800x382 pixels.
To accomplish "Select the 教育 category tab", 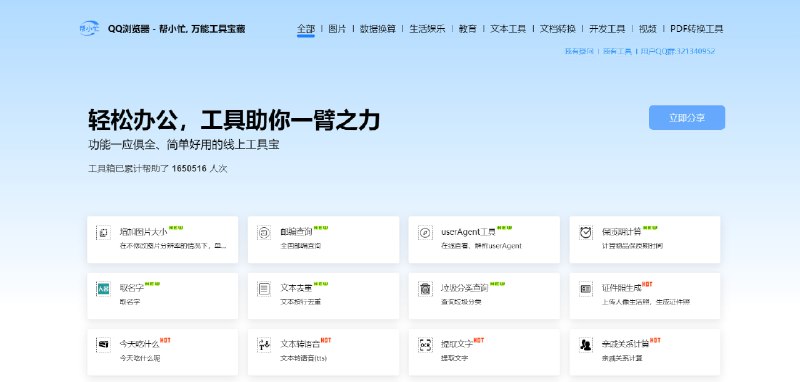I will pos(467,29).
